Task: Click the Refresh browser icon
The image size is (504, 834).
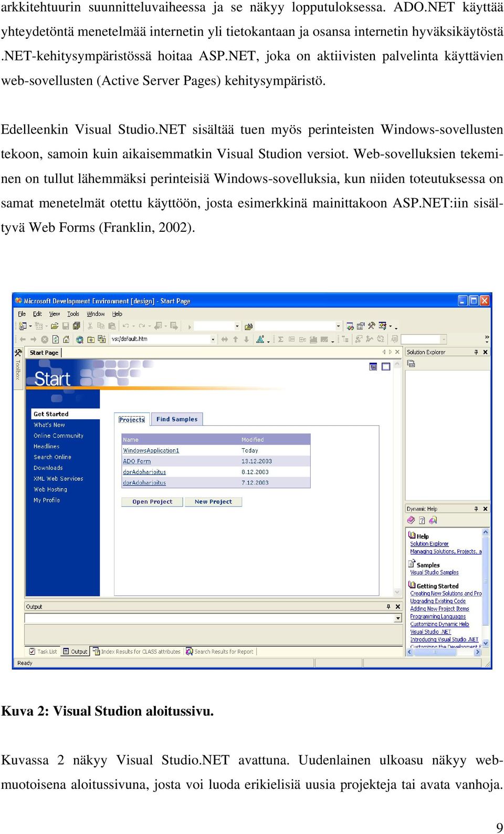Action: pos(56,339)
